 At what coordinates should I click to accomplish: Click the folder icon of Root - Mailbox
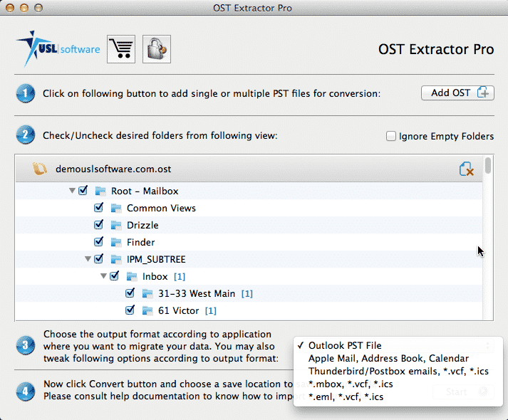(x=100, y=191)
